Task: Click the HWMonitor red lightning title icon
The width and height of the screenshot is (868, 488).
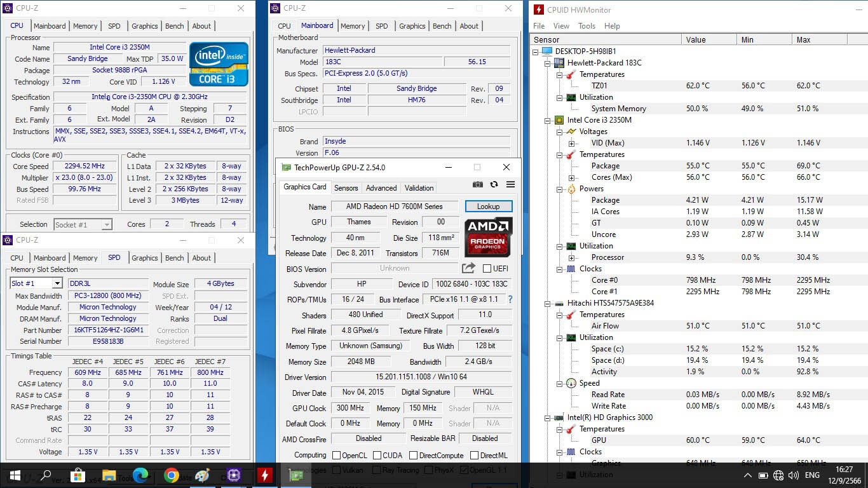Action: click(539, 10)
